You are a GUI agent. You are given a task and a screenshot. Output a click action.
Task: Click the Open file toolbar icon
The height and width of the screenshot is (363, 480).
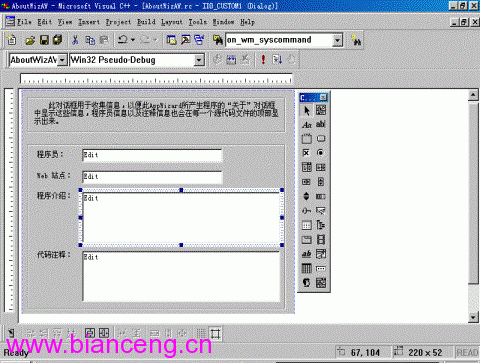30,40
